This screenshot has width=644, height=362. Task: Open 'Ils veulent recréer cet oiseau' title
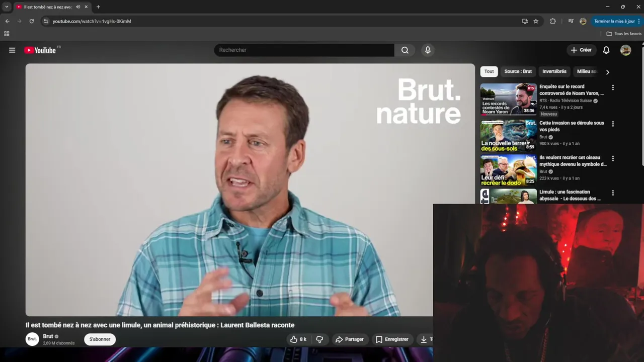(x=573, y=161)
